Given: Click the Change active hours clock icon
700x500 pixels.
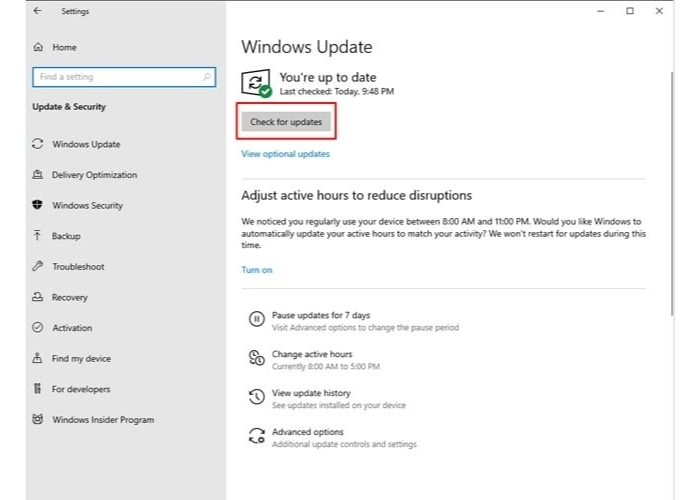Looking at the screenshot, I should (257, 358).
